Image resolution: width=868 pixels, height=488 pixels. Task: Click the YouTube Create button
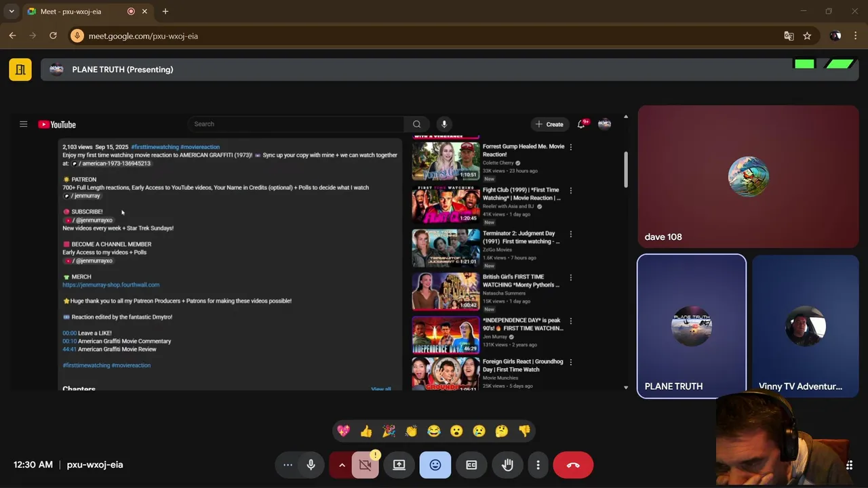coord(549,124)
